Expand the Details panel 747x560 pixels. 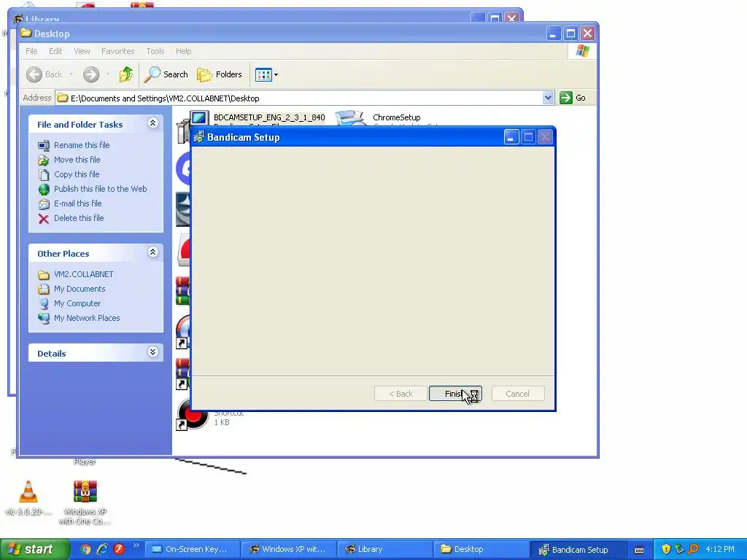(152, 352)
